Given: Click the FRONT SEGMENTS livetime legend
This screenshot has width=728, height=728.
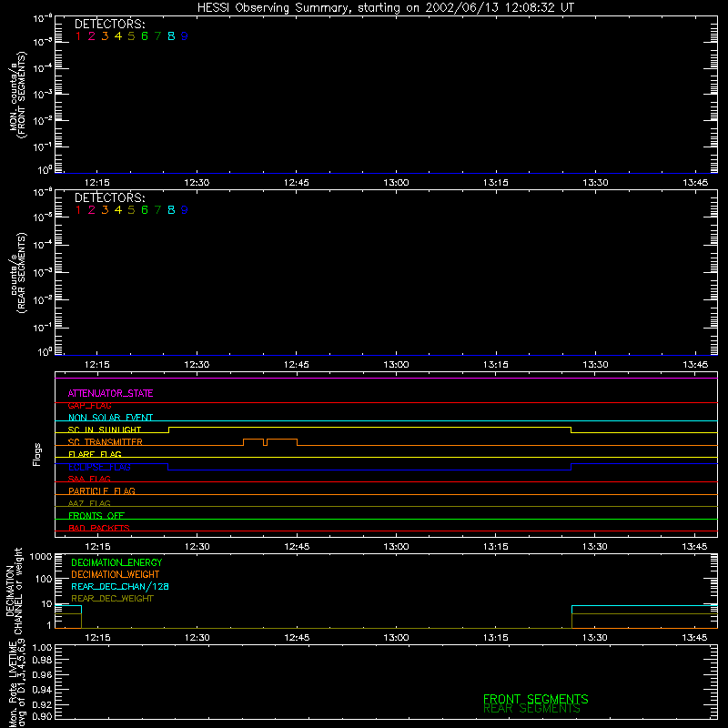Looking at the screenshot, I should pyautogui.click(x=536, y=699).
